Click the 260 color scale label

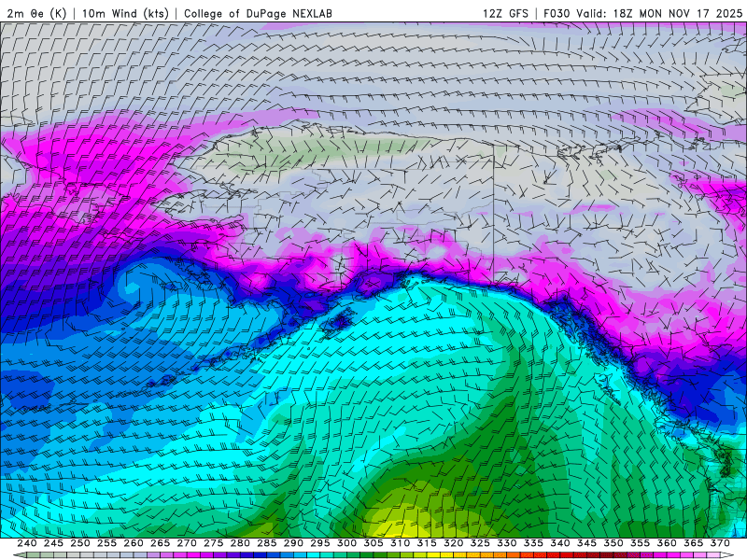(x=134, y=543)
